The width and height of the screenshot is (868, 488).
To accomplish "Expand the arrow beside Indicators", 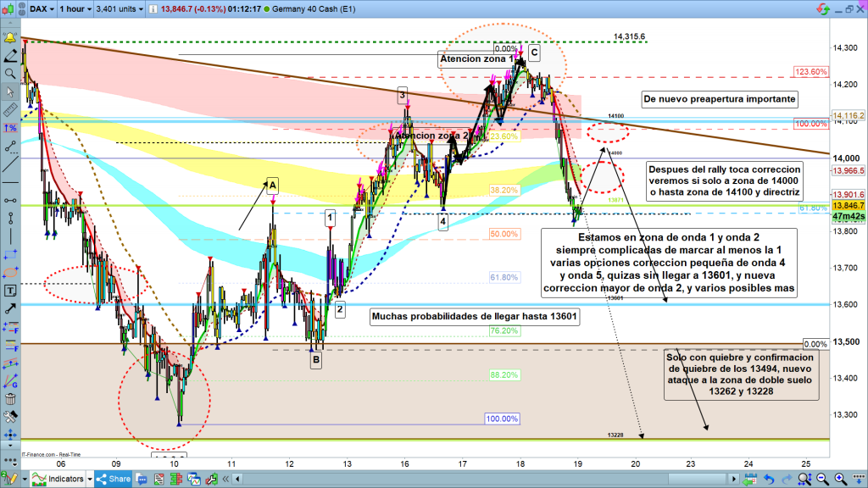I will pyautogui.click(x=90, y=480).
